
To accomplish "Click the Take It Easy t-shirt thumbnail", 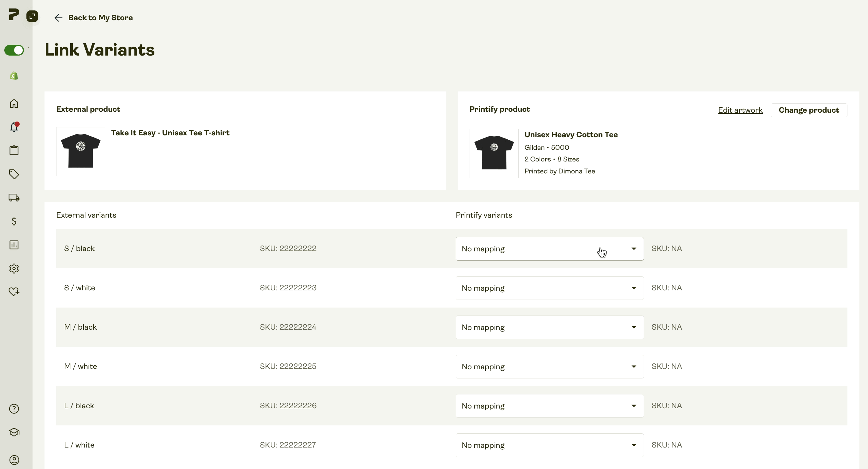I will (x=80, y=151).
